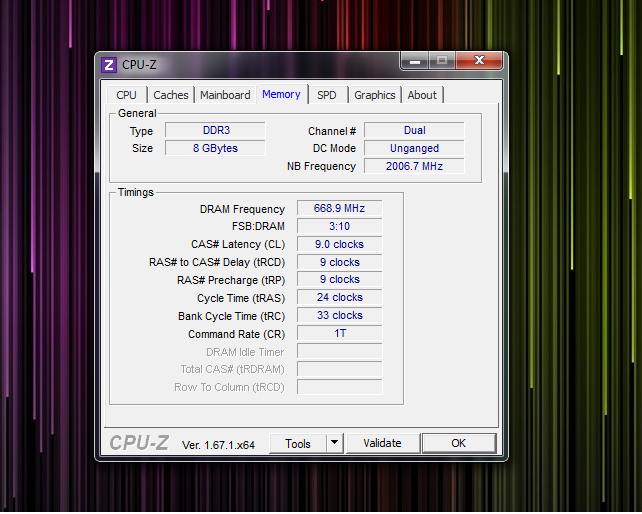642x514 pixels.
Task: Click the Command Rate (CR) label
Action: click(236, 334)
